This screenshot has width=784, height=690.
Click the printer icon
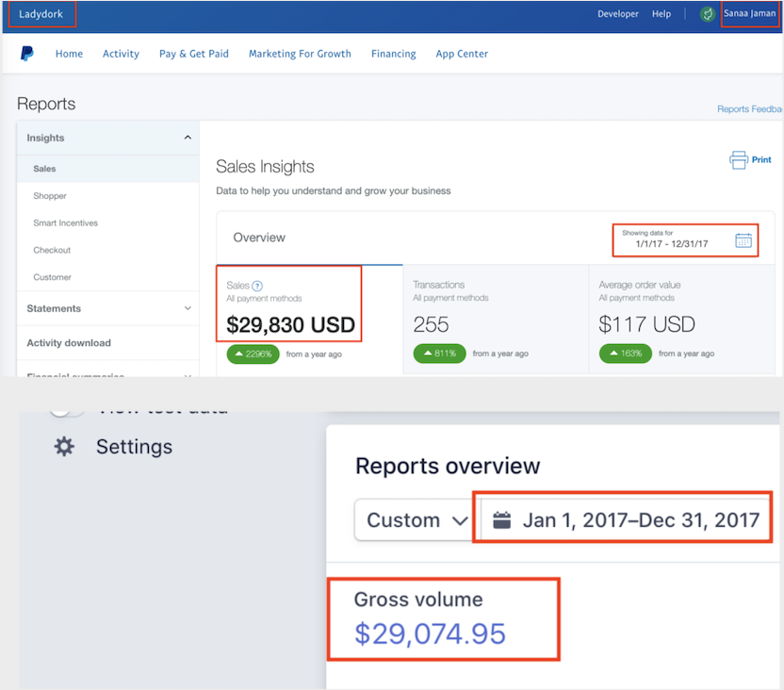[738, 160]
